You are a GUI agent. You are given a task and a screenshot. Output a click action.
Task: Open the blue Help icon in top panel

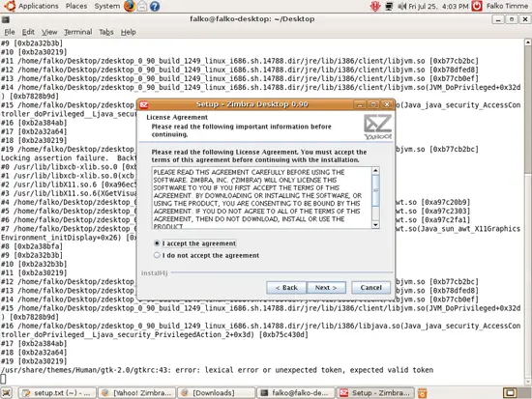(155, 6)
